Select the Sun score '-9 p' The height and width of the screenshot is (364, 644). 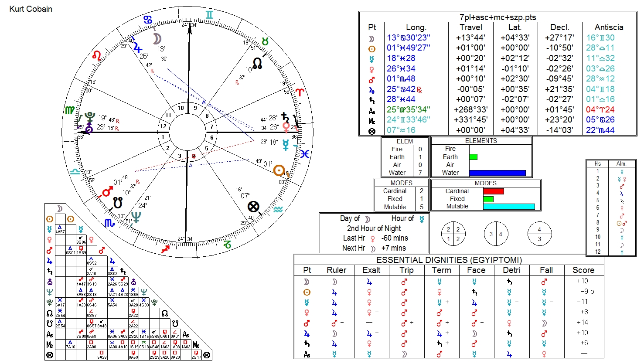(587, 292)
